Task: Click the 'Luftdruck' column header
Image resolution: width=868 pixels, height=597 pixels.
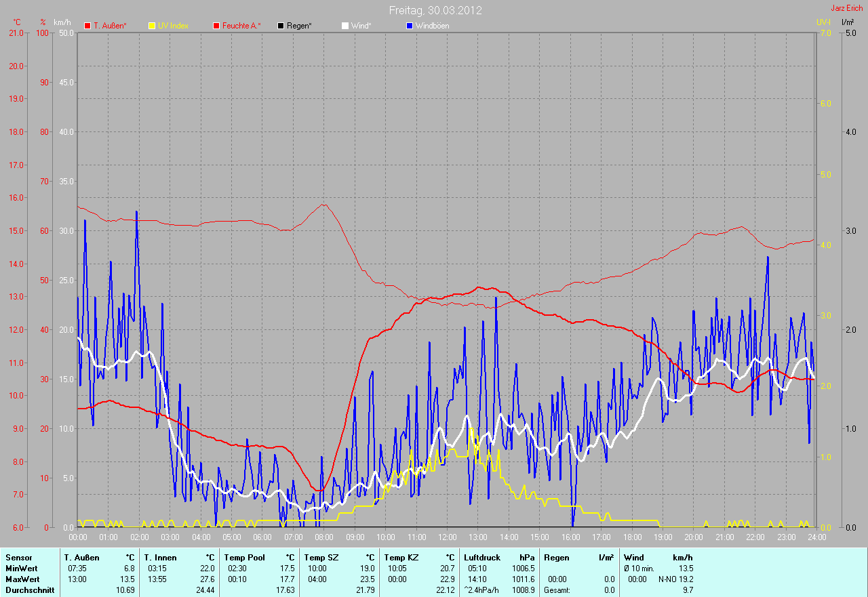Action: (482, 558)
